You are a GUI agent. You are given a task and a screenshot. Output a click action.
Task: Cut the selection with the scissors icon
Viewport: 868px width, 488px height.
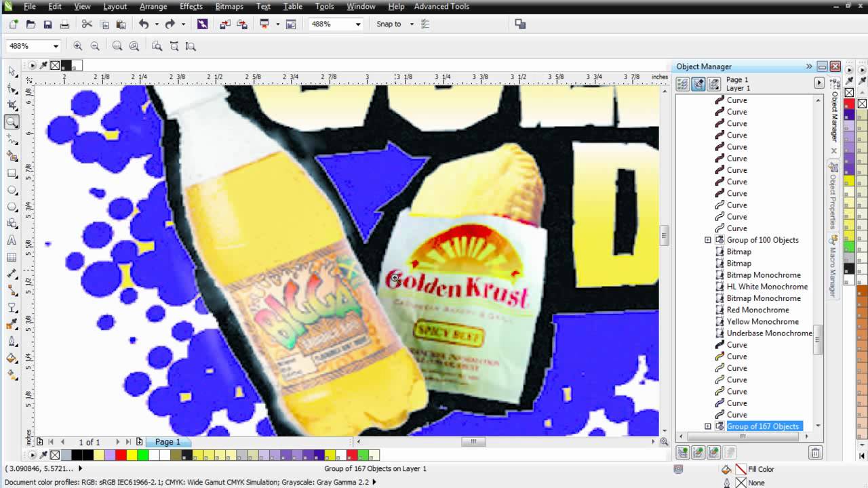87,24
